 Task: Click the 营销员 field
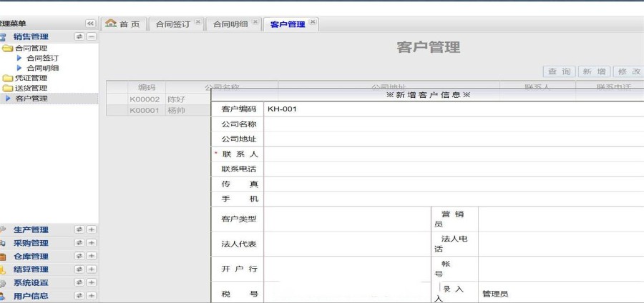[x=561, y=219]
